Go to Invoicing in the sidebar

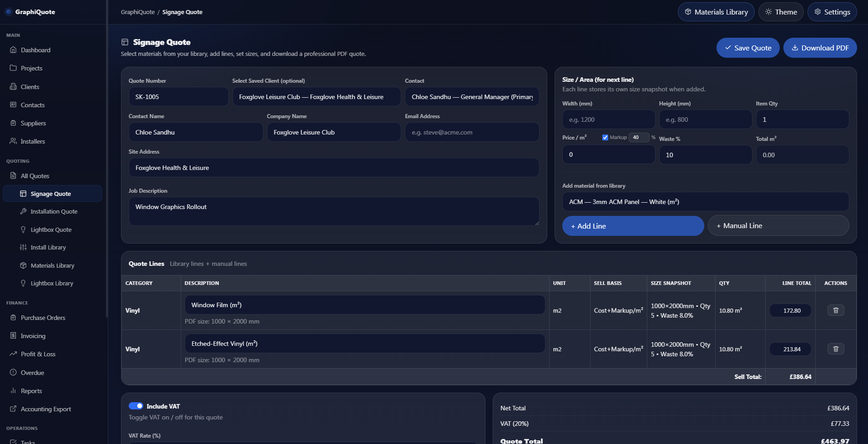(x=52, y=336)
